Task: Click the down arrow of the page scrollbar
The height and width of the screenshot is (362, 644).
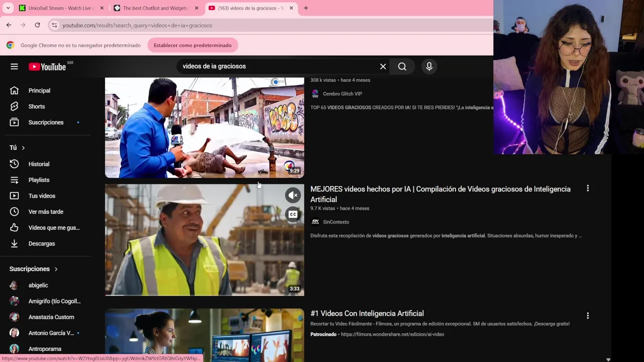Action: point(608,359)
